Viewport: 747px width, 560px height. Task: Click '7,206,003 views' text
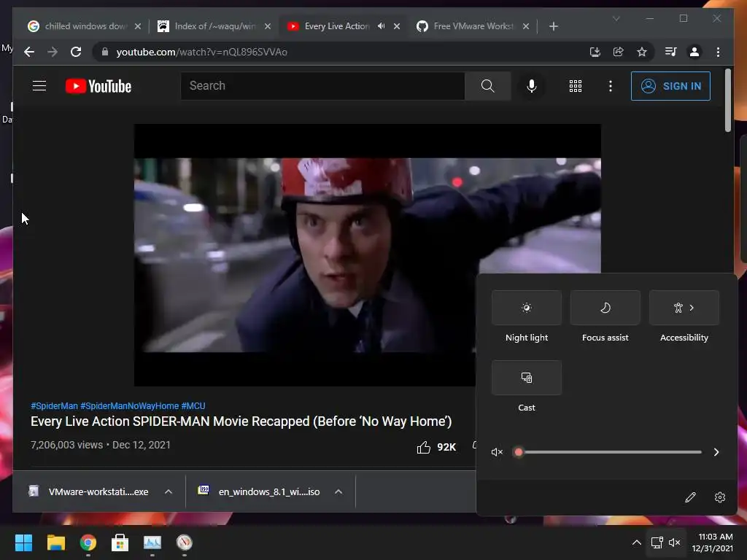coord(66,445)
